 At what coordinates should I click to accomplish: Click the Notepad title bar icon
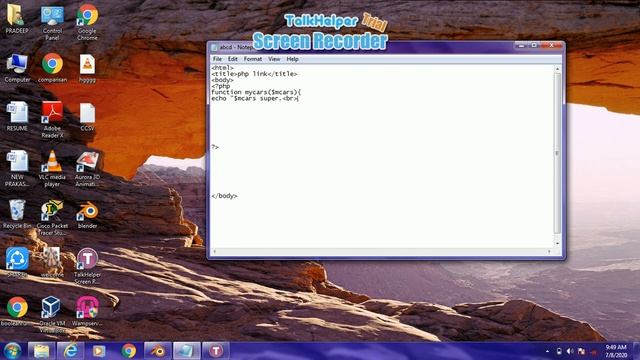click(214, 47)
